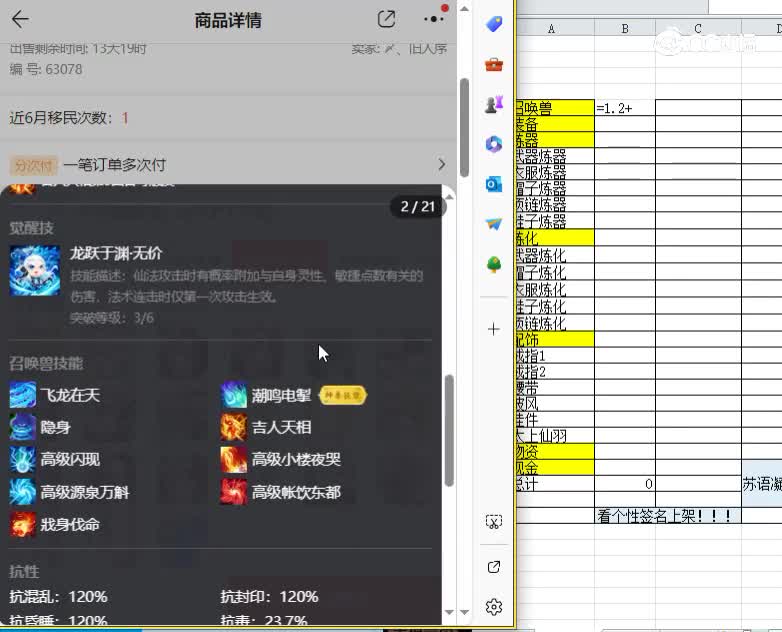Click the 飞龙在天 skill icon
This screenshot has height=632, width=782.
[22, 395]
